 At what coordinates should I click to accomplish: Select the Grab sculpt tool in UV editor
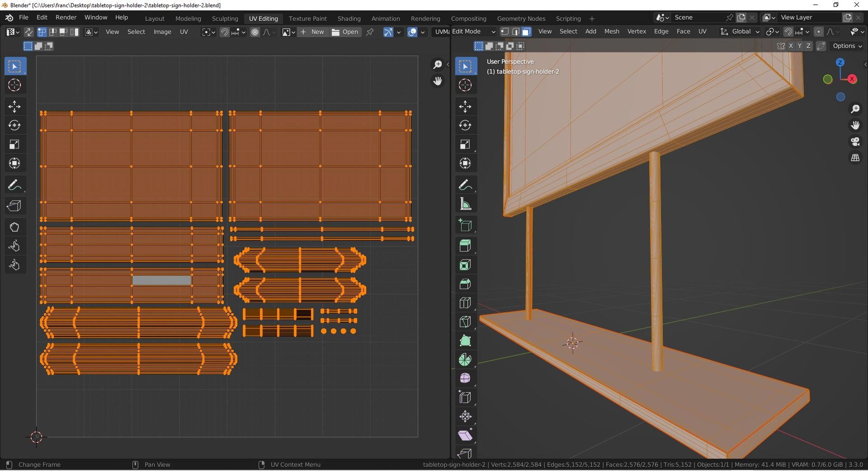(x=14, y=227)
